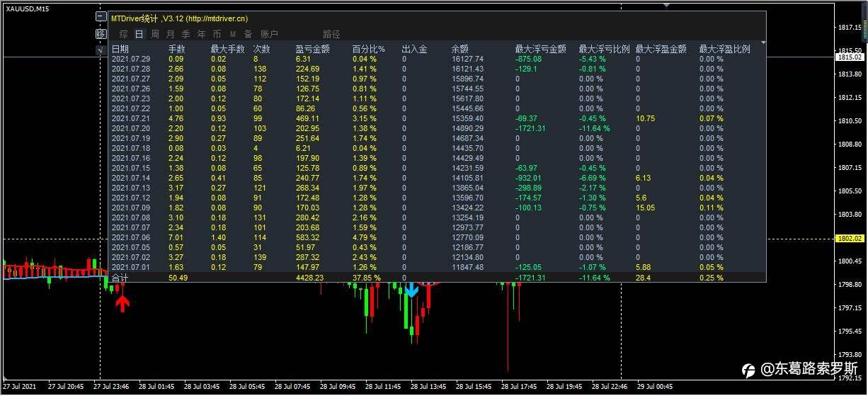
Task: Click the 路径 path button
Action: coord(331,34)
